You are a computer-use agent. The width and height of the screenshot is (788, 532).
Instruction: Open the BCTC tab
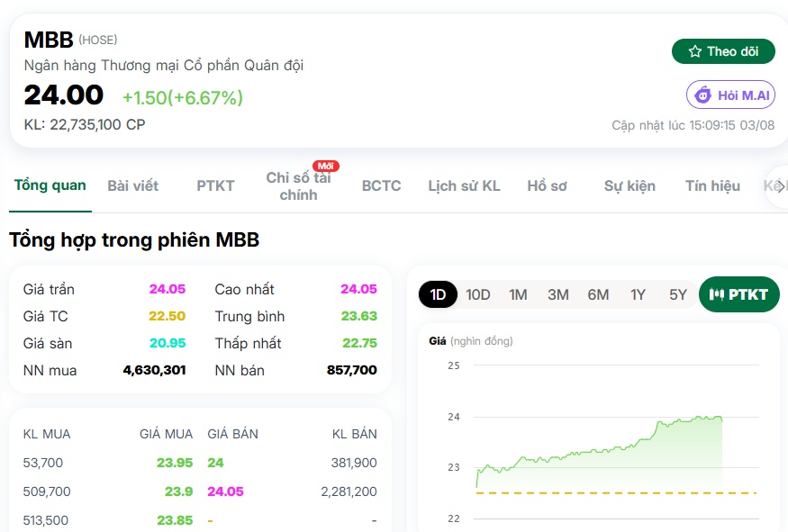pyautogui.click(x=382, y=185)
